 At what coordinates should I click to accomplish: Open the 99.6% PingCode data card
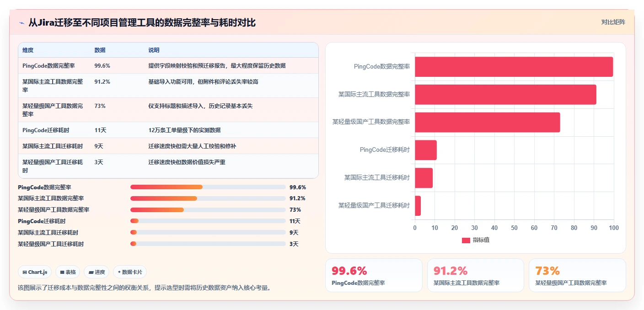pos(374,275)
